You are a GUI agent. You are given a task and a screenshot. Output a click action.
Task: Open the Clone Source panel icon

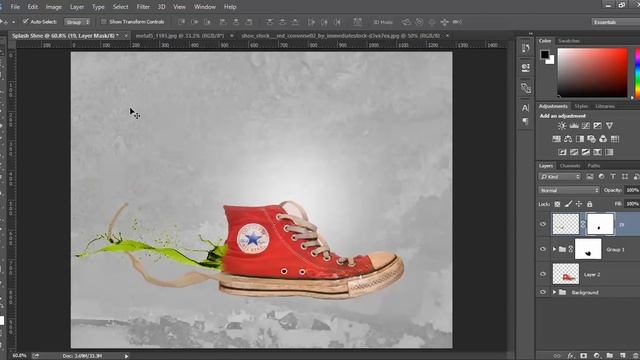click(525, 88)
